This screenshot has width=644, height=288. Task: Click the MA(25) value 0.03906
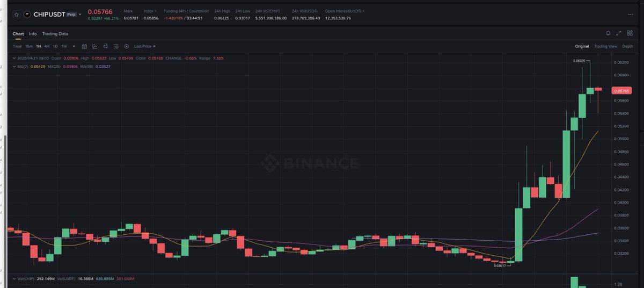pos(70,67)
